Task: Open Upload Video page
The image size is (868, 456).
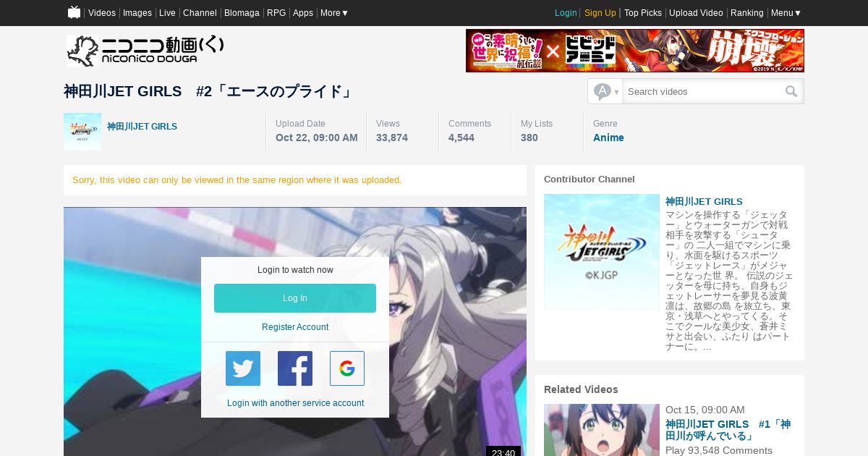Action: (696, 13)
